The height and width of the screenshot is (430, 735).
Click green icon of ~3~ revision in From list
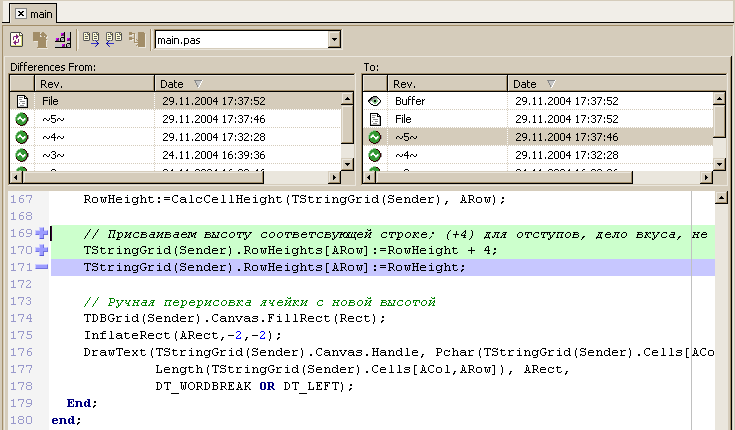click(22, 155)
